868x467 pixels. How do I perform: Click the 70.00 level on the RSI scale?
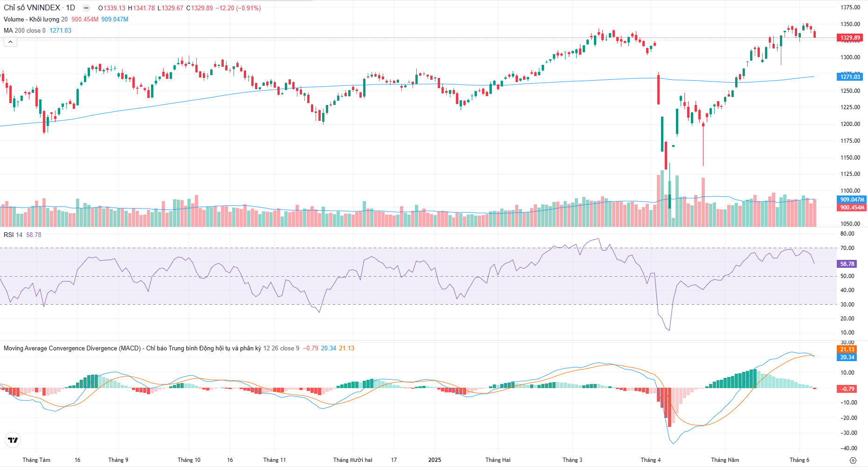pyautogui.click(x=847, y=248)
